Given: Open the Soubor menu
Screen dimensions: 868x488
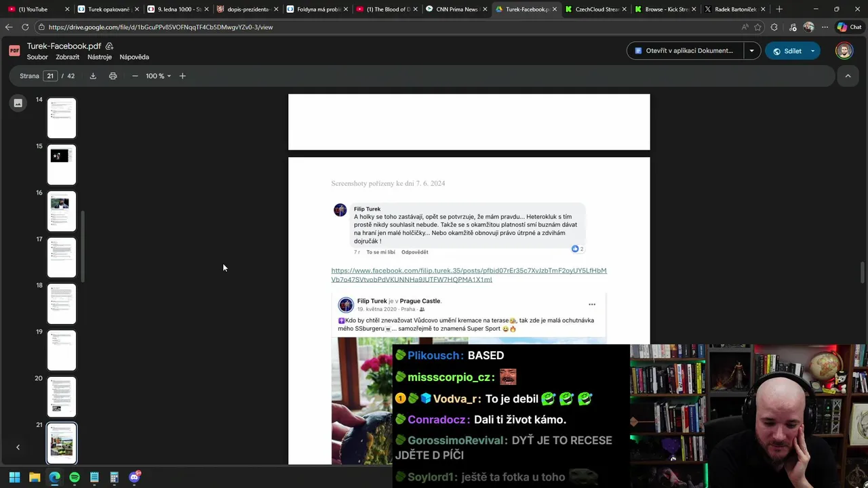Looking at the screenshot, I should [37, 57].
